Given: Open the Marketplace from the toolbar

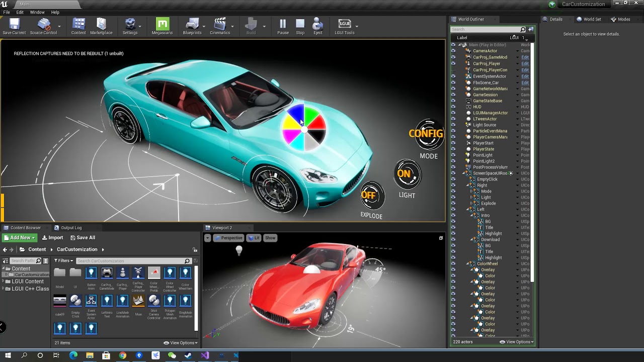Looking at the screenshot, I should point(101,27).
